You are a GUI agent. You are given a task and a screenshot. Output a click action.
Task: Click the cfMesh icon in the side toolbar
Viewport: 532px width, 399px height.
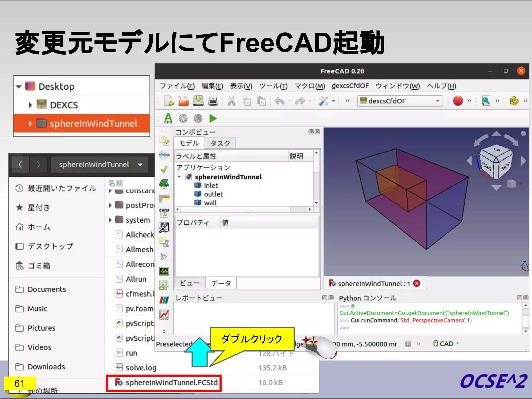point(164,155)
